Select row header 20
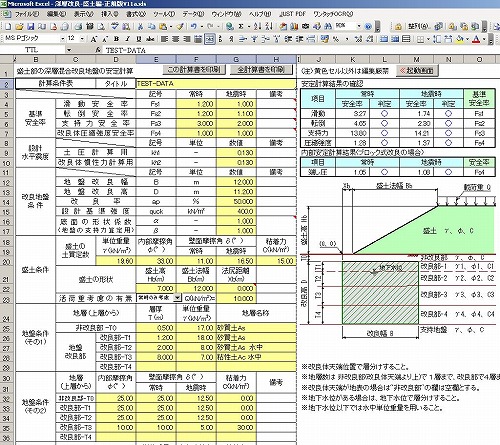Image resolution: width=500 pixels, height=445 pixels. click(6, 261)
